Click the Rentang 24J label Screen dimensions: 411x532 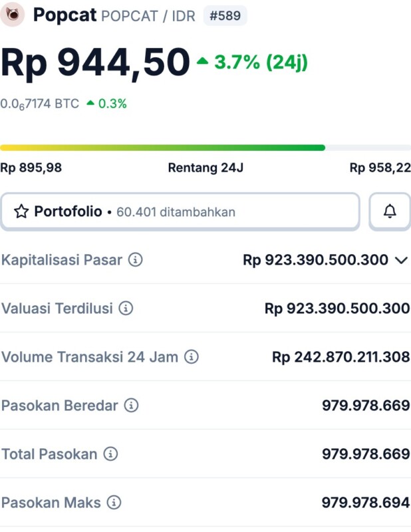point(205,168)
